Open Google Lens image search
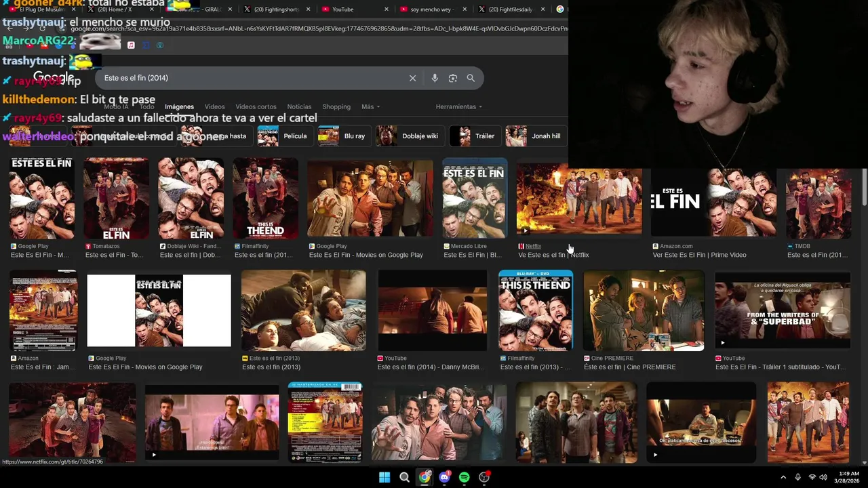868x488 pixels. click(x=453, y=78)
